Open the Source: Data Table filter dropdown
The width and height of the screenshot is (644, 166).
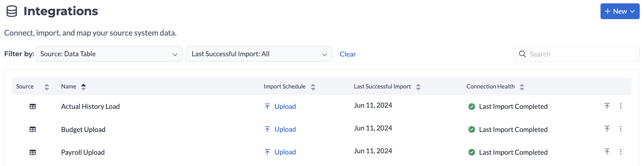click(109, 54)
